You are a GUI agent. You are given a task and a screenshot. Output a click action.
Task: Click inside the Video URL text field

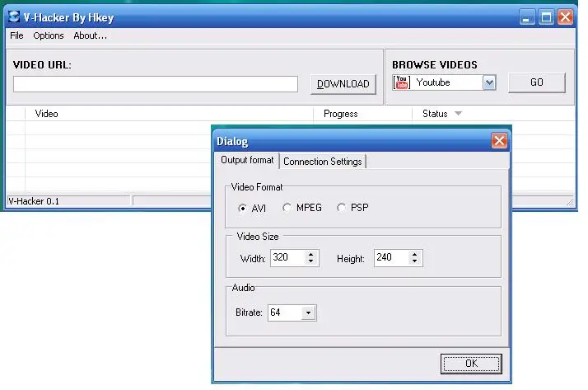(156, 84)
